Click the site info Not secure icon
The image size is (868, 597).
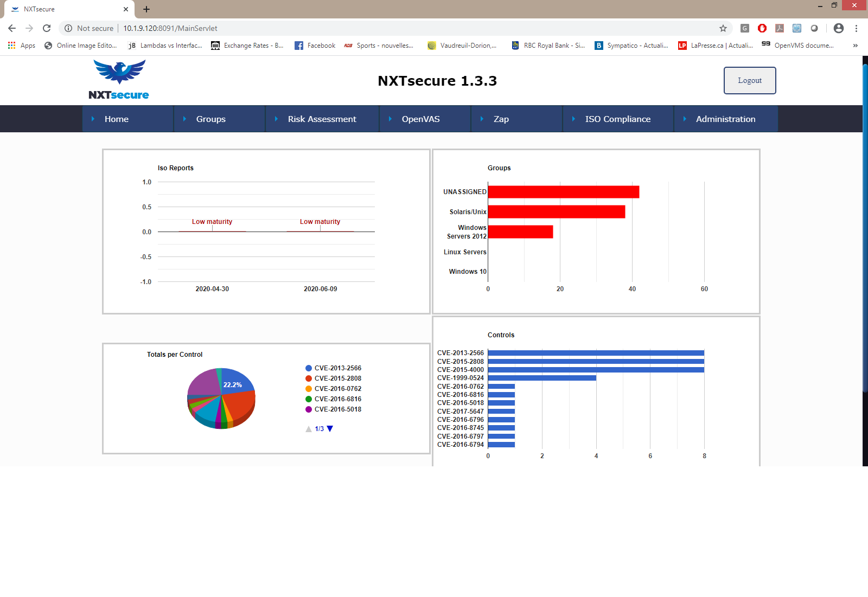pyautogui.click(x=68, y=28)
